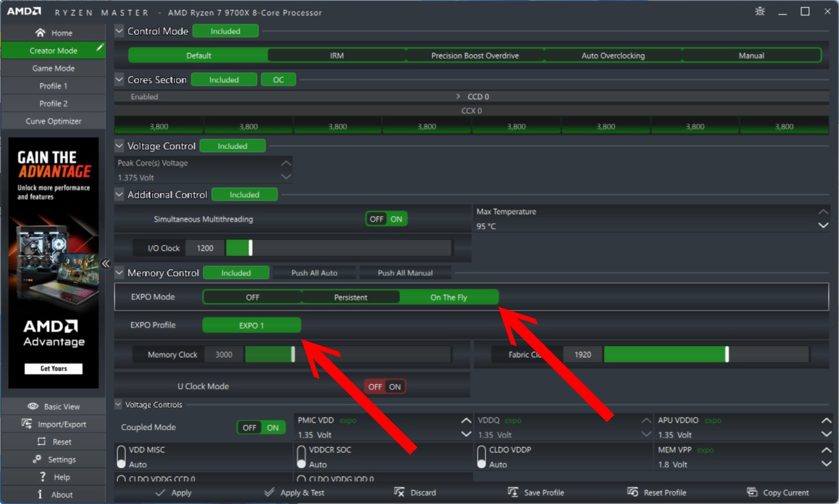Decrease Max Temperature with down arrow
The height and width of the screenshot is (504, 839).
(x=823, y=225)
